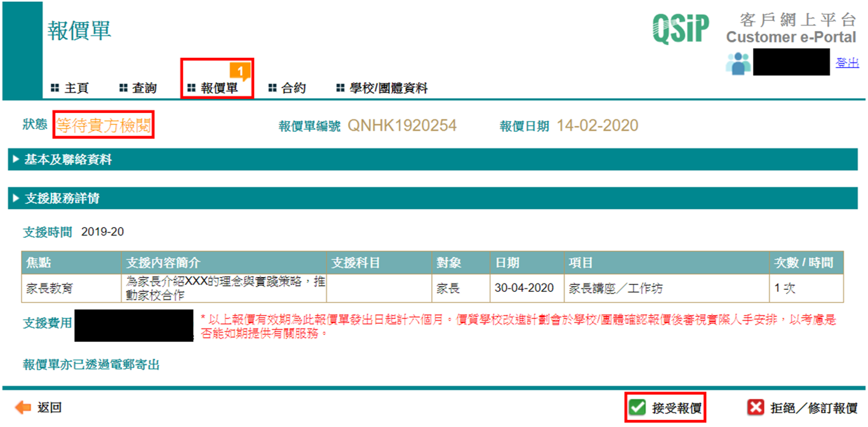Click the orange back arrow icon
Image resolution: width=868 pixels, height=427 pixels.
tap(23, 407)
